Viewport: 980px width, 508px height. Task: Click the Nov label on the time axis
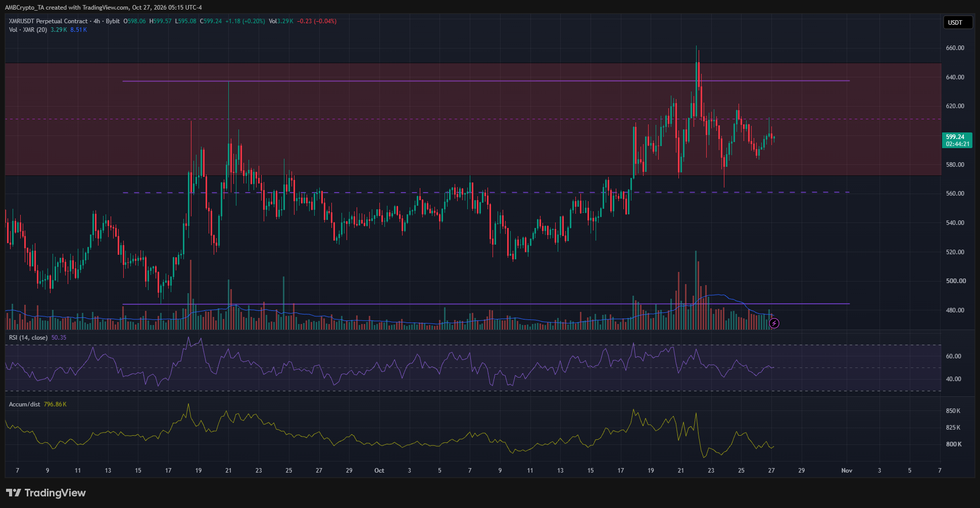(x=847, y=471)
